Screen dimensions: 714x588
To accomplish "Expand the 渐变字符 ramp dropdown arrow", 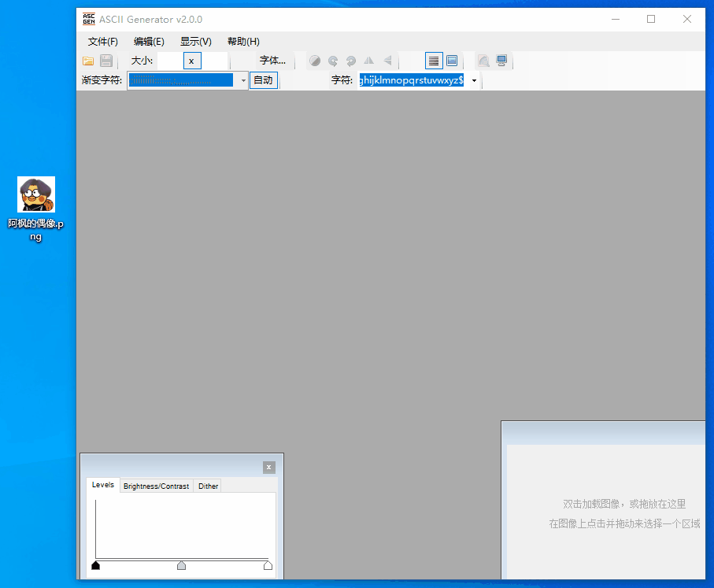I will click(x=243, y=80).
